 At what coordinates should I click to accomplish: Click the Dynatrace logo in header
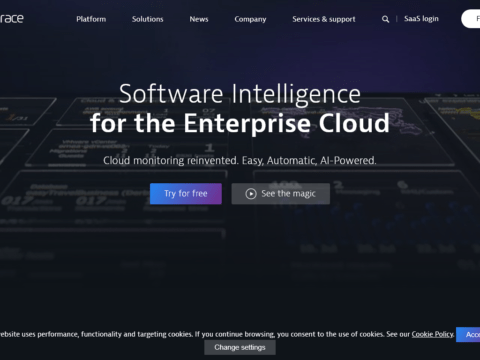12,19
